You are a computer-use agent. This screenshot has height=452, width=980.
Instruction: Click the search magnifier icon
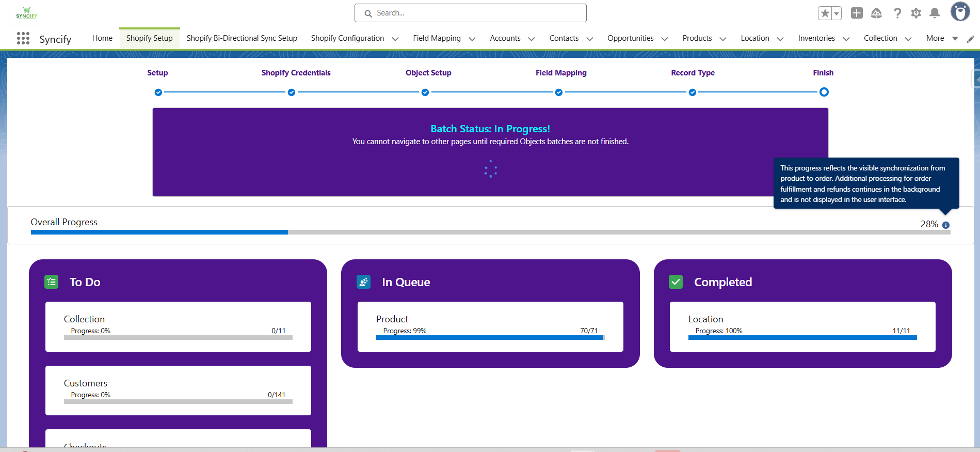(368, 13)
